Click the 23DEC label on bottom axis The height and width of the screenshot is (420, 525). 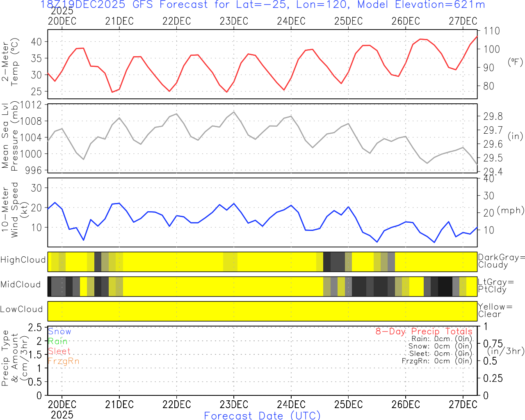pyautogui.click(x=234, y=404)
